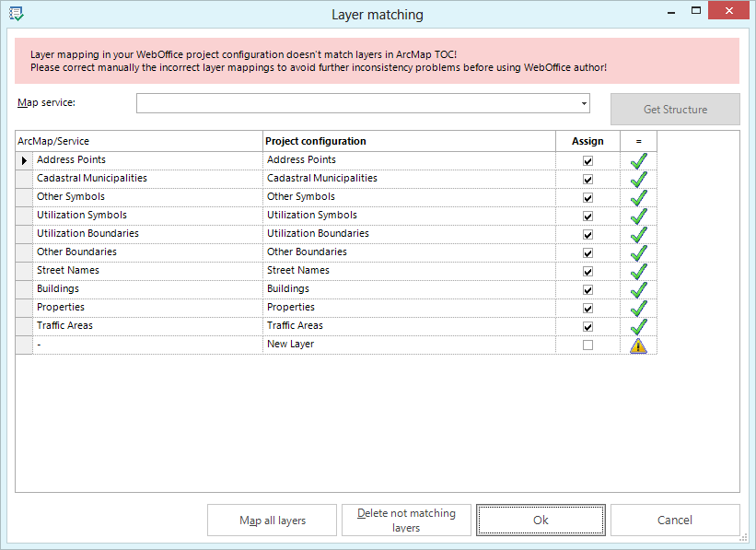Viewport: 756px width, 550px height.
Task: Confirm with the Ok button
Action: click(x=541, y=521)
